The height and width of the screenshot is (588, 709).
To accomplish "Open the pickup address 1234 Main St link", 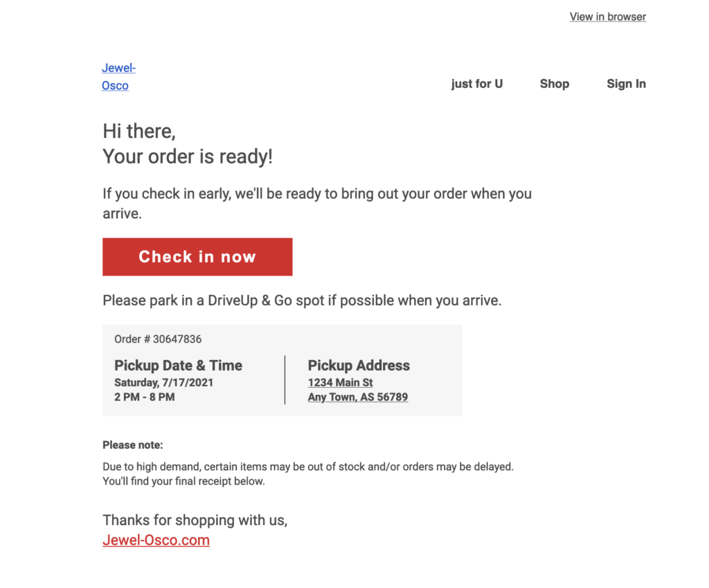I will pos(340,382).
